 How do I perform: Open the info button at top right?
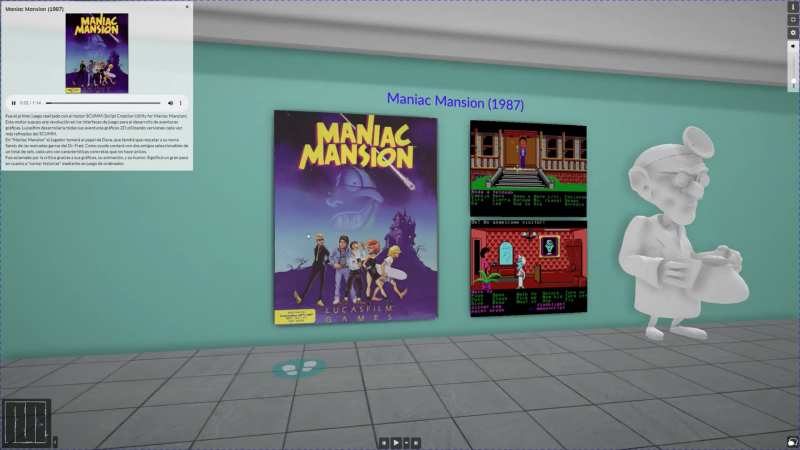[x=793, y=7]
